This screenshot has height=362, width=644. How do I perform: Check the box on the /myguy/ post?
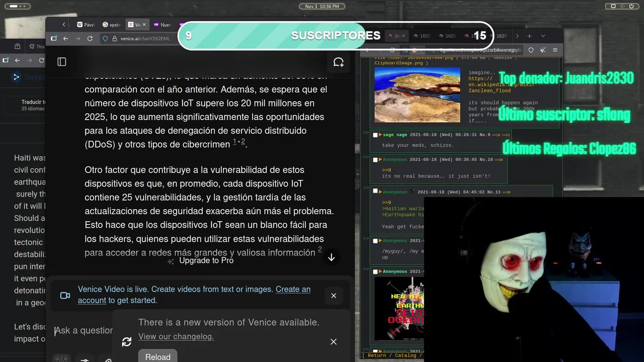(x=375, y=240)
